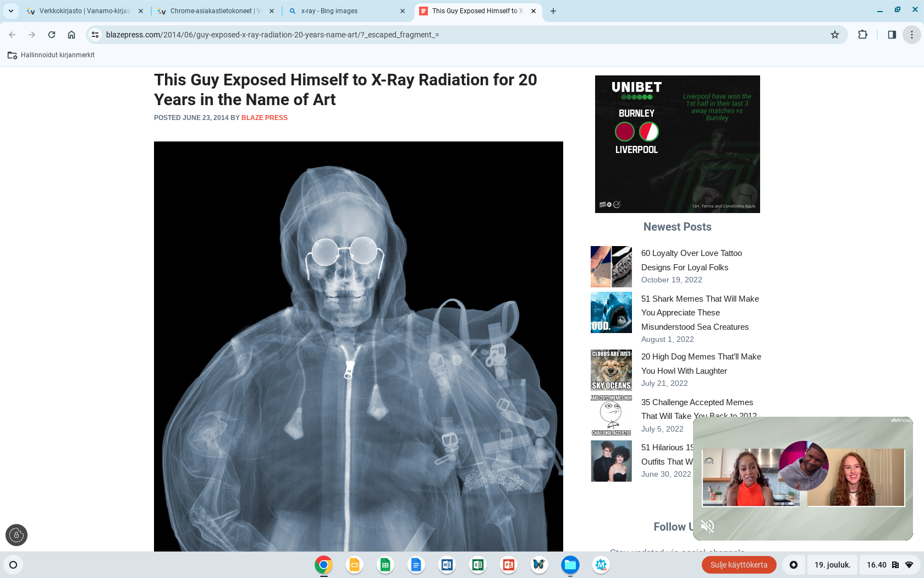This screenshot has height=578, width=924.
Task: Open the calendar date 19. jouluk.
Action: pyautogui.click(x=832, y=565)
